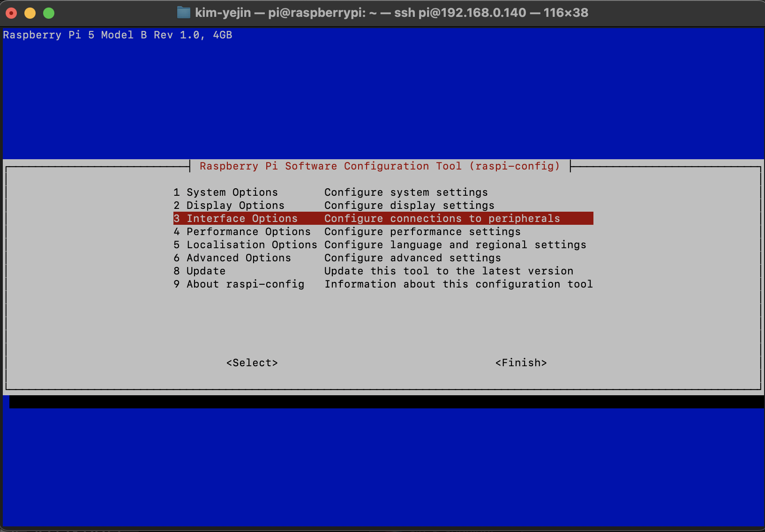The width and height of the screenshot is (765, 532).
Task: Open the highlighted Interface Options entry
Action: [x=383, y=219]
